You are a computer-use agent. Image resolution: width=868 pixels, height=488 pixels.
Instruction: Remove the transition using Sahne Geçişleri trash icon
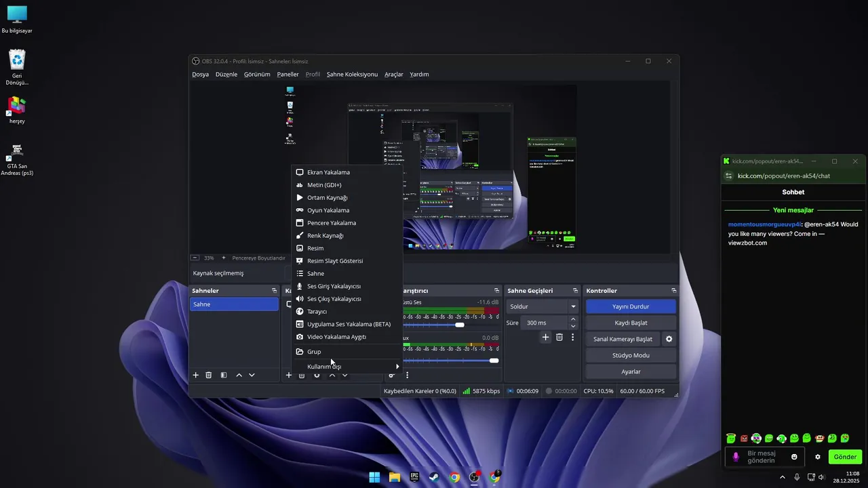click(559, 337)
